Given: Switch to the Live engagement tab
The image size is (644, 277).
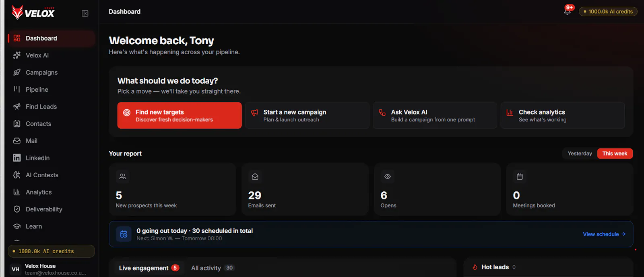Looking at the screenshot, I should coord(149,268).
